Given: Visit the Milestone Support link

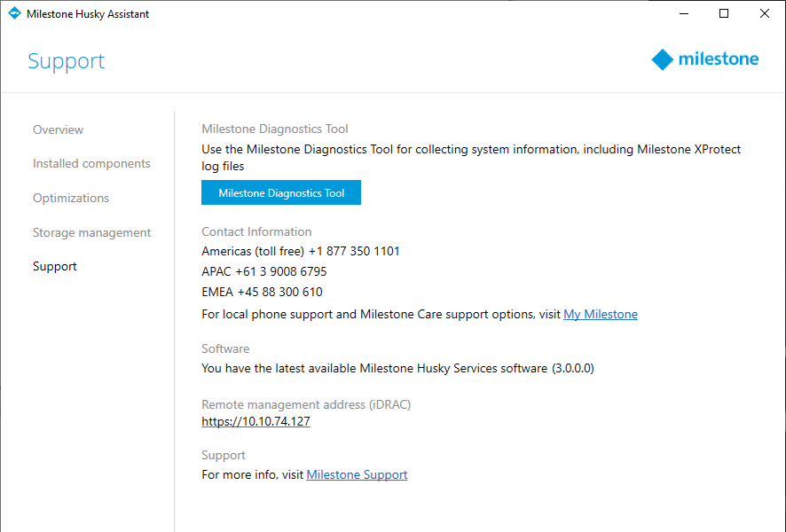Looking at the screenshot, I should (x=357, y=474).
